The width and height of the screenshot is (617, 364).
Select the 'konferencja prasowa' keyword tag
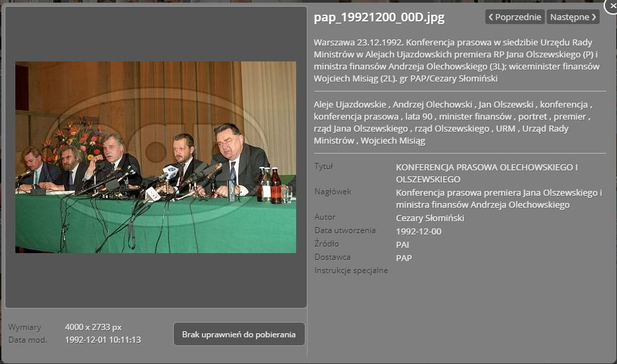coord(356,117)
